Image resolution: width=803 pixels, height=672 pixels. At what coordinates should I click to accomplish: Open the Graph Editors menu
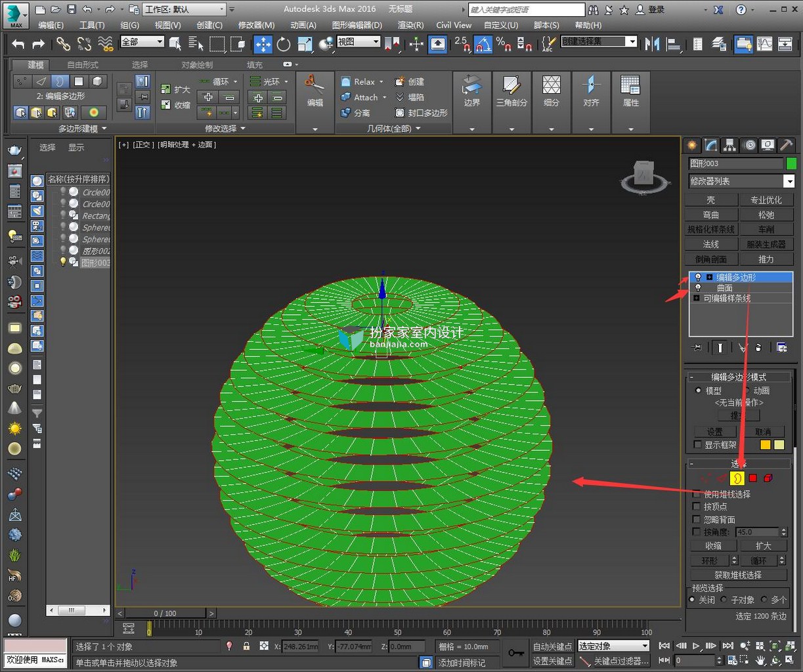click(x=357, y=25)
